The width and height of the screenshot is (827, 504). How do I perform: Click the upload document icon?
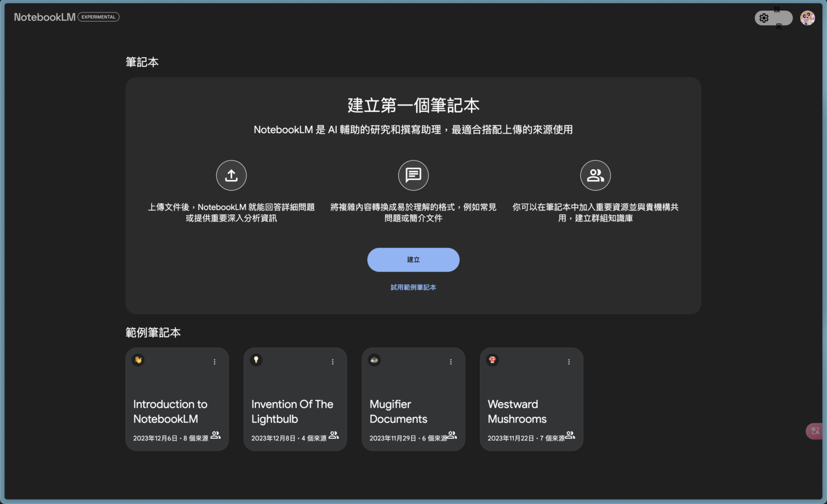click(x=231, y=175)
